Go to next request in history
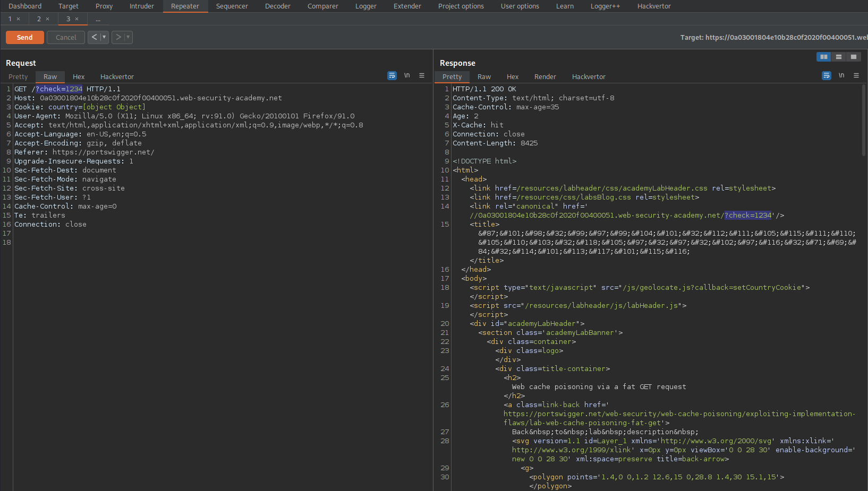Image resolution: width=868 pixels, height=491 pixels. (x=118, y=37)
